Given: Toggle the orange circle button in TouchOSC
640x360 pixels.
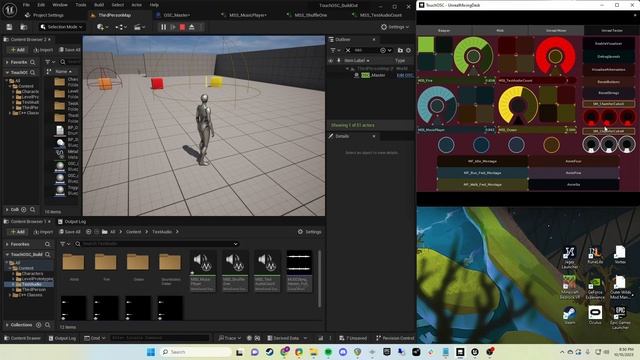Looking at the screenshot, I should [x=551, y=144].
